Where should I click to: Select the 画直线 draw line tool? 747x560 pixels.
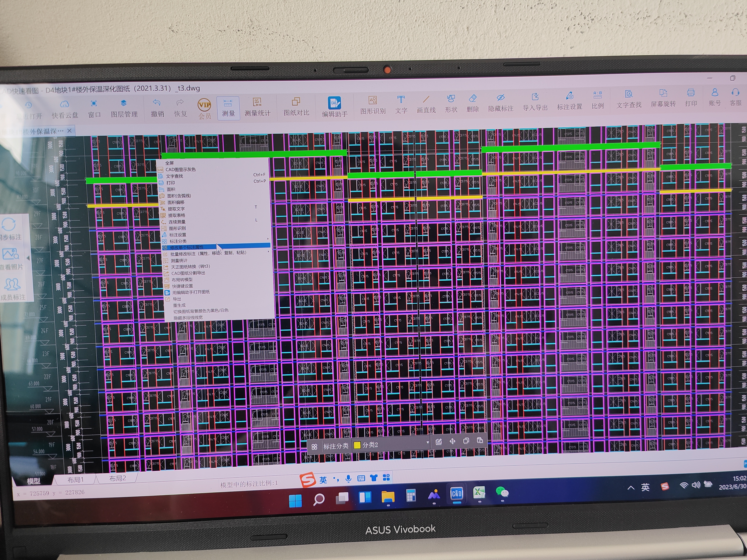click(x=426, y=104)
